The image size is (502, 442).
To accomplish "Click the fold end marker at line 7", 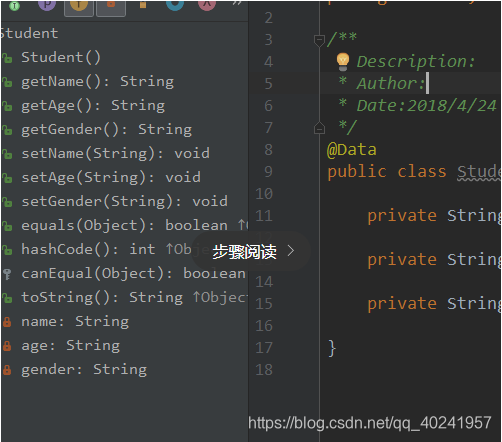I will tap(319, 128).
